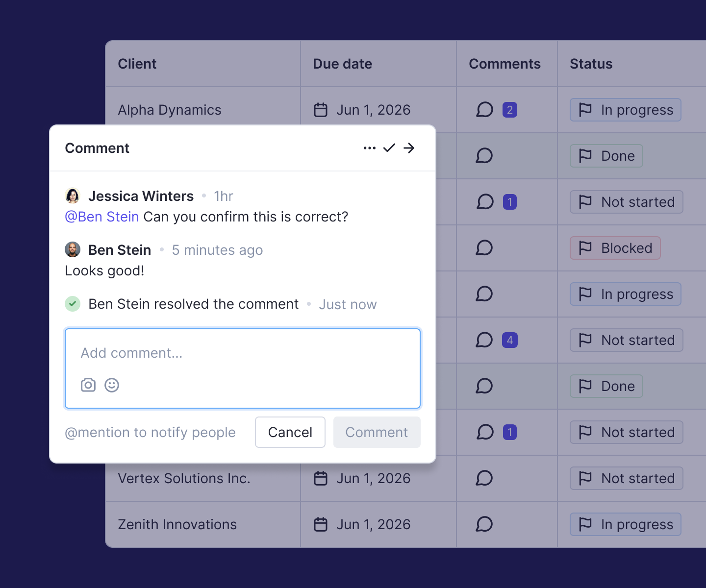Click calendar icon for Vertex Solutions due date
Screen dimensions: 706x588
click(x=321, y=478)
